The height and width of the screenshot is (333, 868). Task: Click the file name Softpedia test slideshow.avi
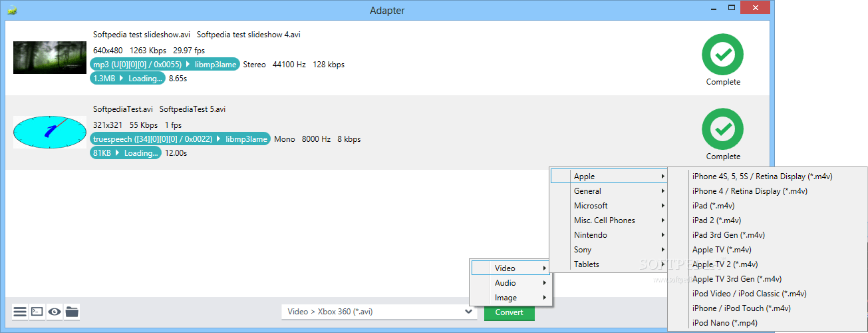(142, 35)
